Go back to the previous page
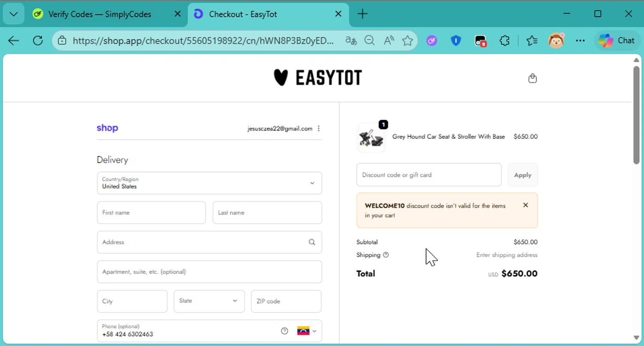 [x=14, y=41]
